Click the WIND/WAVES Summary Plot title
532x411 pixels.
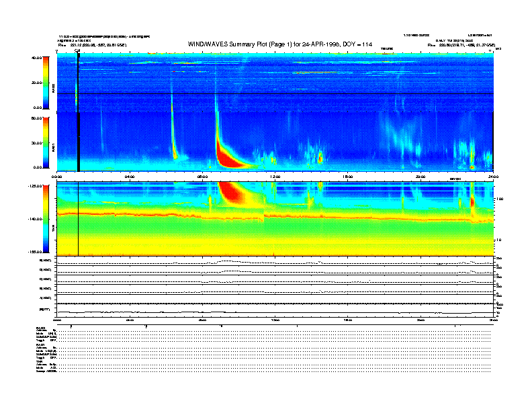pyautogui.click(x=280, y=44)
